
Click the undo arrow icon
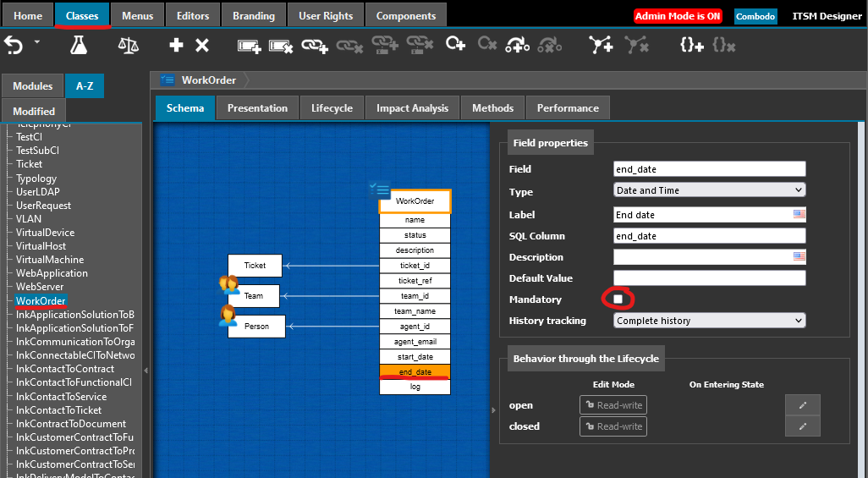coord(13,45)
